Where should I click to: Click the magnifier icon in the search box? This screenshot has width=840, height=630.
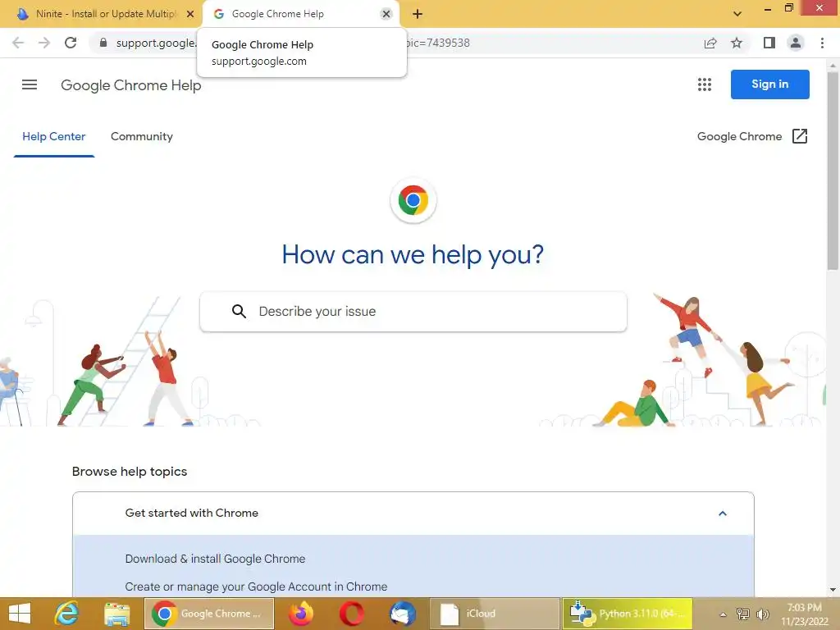coord(239,311)
